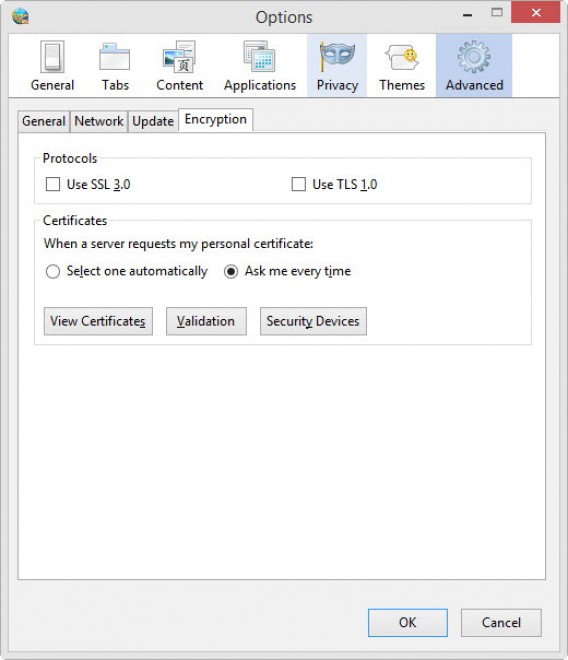The image size is (568, 660).
Task: Select the Content category icon
Action: pyautogui.click(x=179, y=57)
